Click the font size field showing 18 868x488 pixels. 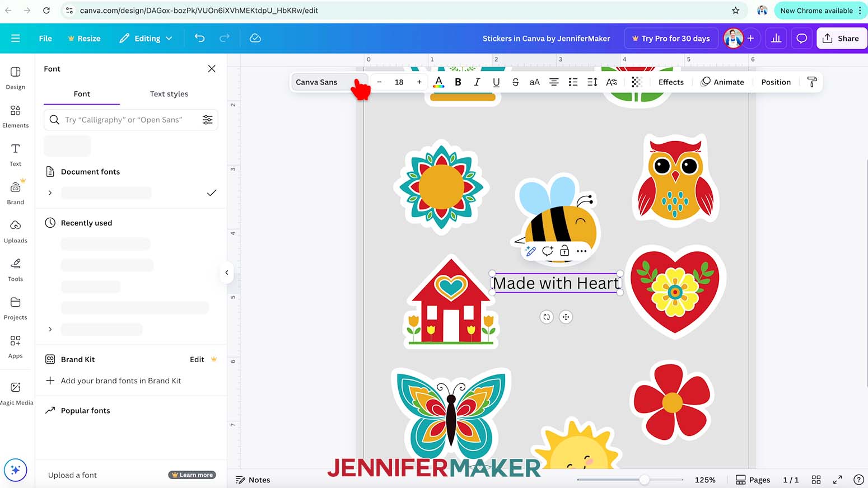399,82
